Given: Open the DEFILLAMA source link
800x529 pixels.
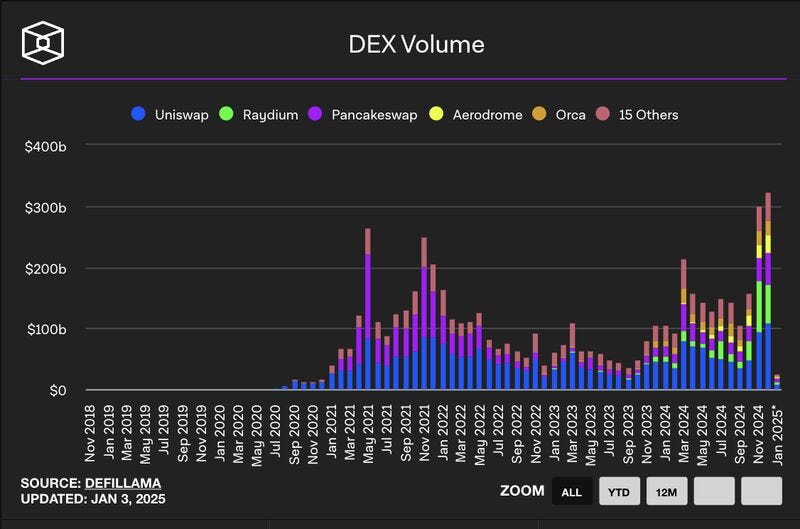Looking at the screenshot, I should coord(123,483).
